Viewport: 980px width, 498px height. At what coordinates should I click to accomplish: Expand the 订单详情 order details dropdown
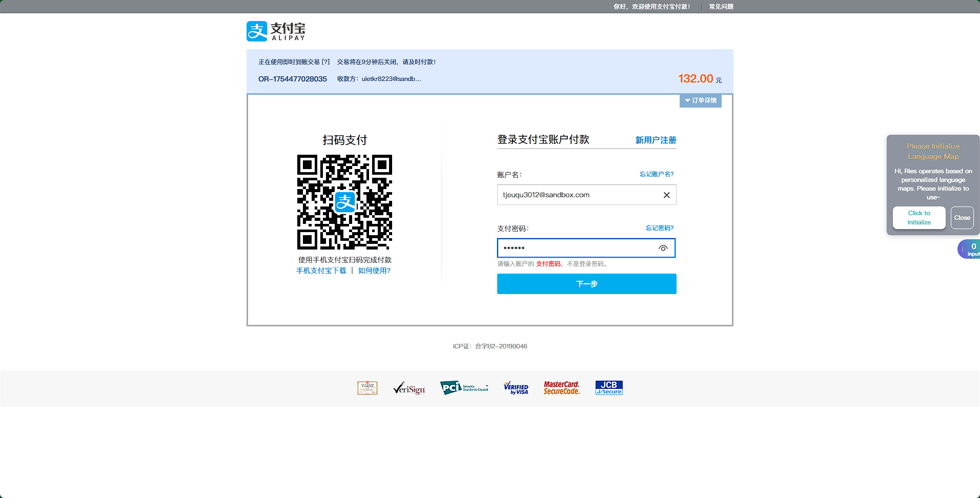(x=701, y=100)
